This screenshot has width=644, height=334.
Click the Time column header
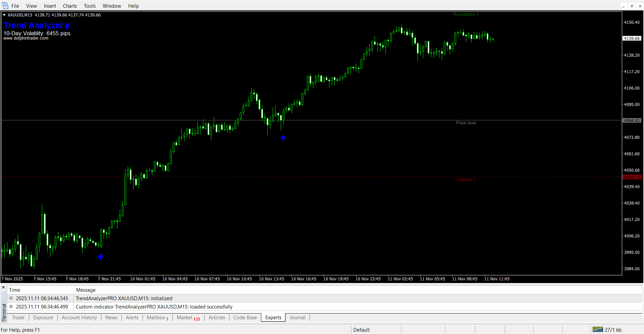14,290
